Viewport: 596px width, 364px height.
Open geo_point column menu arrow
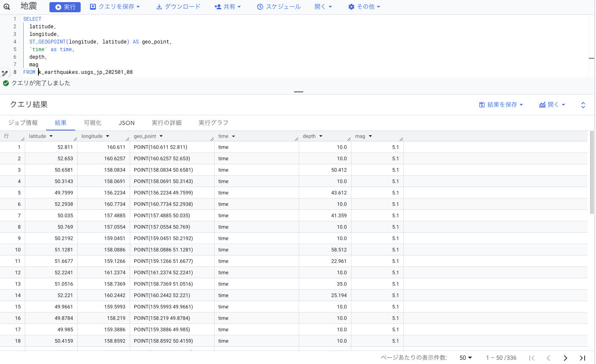161,136
